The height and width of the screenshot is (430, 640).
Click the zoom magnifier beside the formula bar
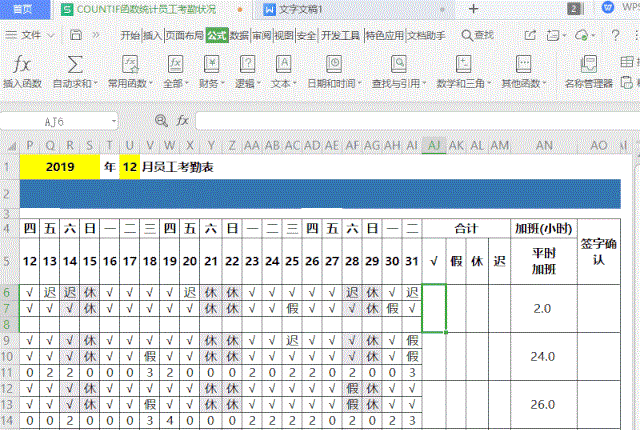[x=161, y=120]
